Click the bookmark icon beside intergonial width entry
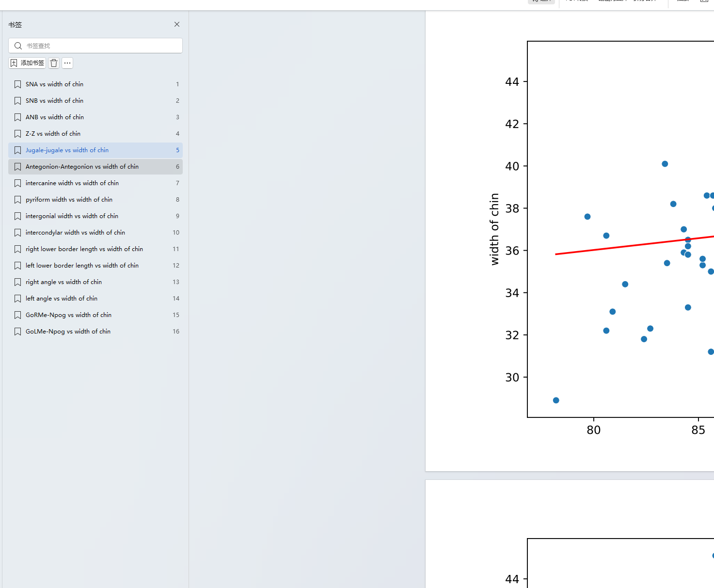714x588 pixels. click(x=17, y=216)
